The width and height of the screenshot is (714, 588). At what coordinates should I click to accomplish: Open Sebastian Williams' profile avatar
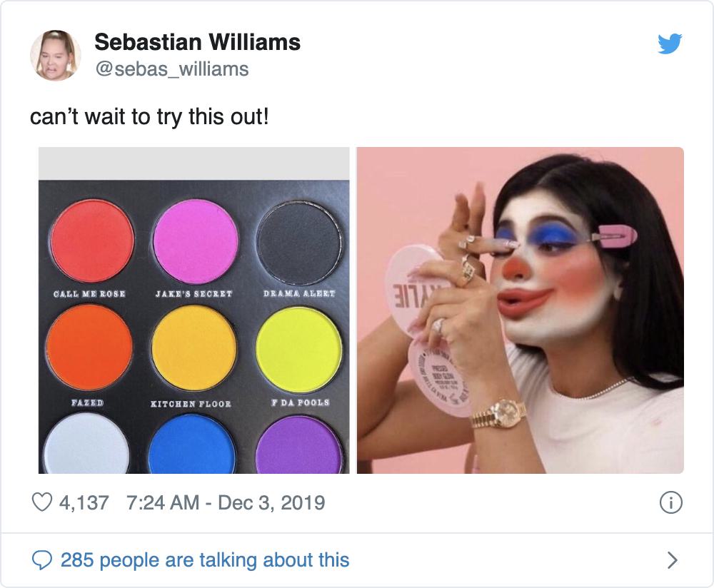tap(55, 55)
